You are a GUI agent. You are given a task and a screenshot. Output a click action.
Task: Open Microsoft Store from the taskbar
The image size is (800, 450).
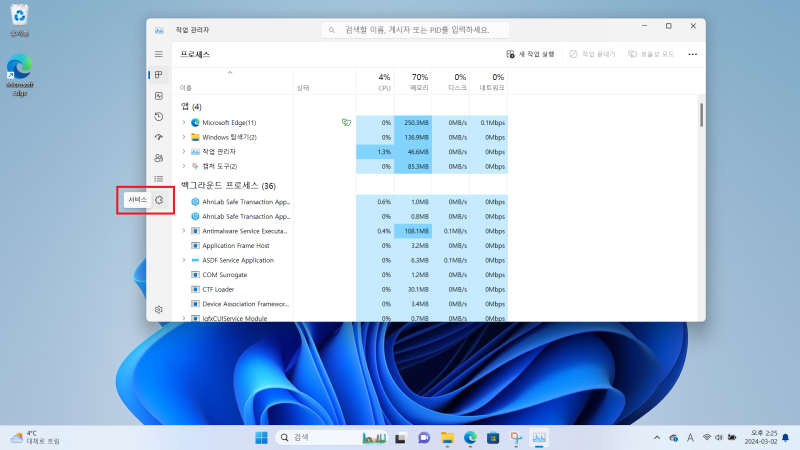[x=493, y=438]
